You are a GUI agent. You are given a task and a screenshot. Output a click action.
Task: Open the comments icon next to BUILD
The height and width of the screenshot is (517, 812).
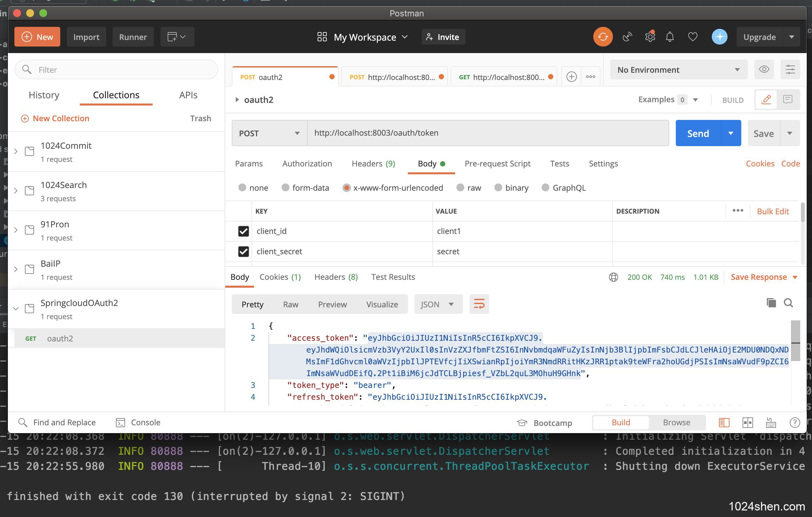pos(787,100)
